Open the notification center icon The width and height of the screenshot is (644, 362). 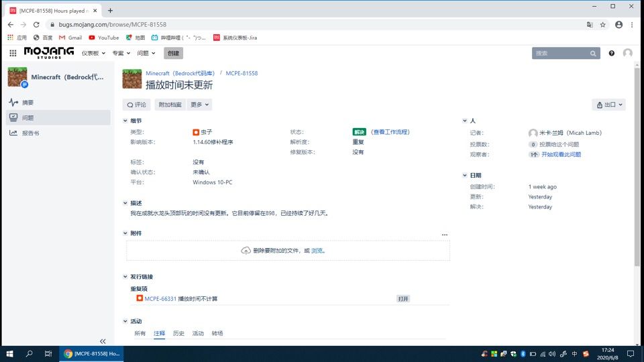click(x=631, y=353)
